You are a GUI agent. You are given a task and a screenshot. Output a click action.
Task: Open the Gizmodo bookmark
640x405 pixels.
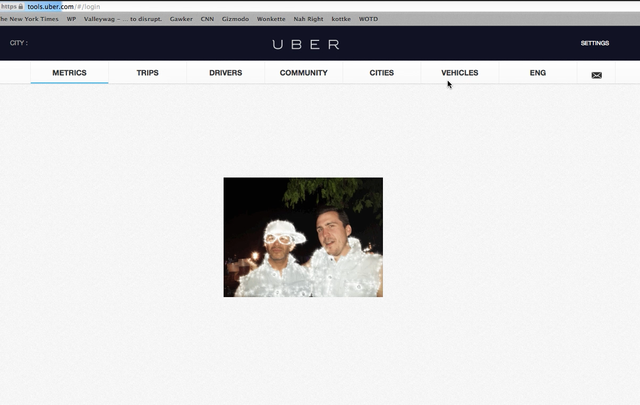(x=236, y=19)
